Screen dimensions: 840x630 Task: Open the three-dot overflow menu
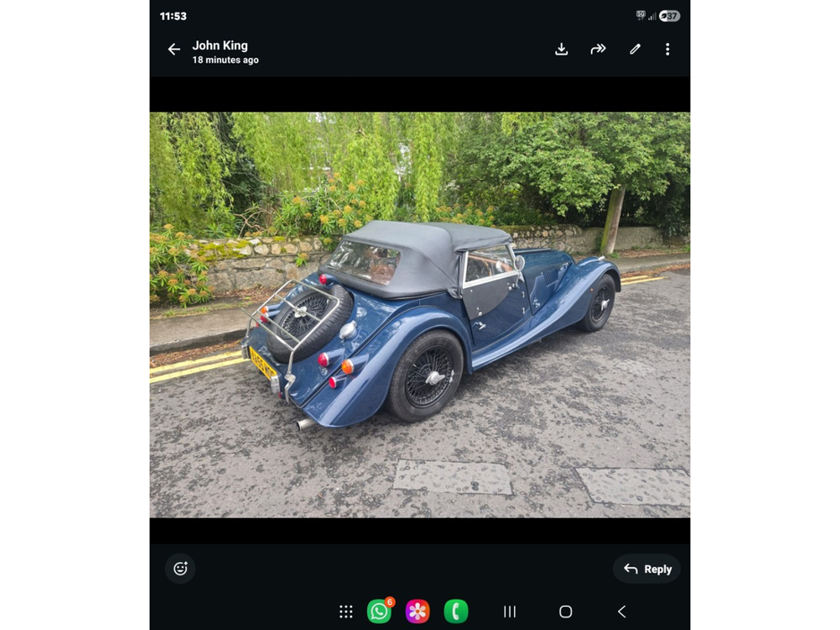coord(667,49)
